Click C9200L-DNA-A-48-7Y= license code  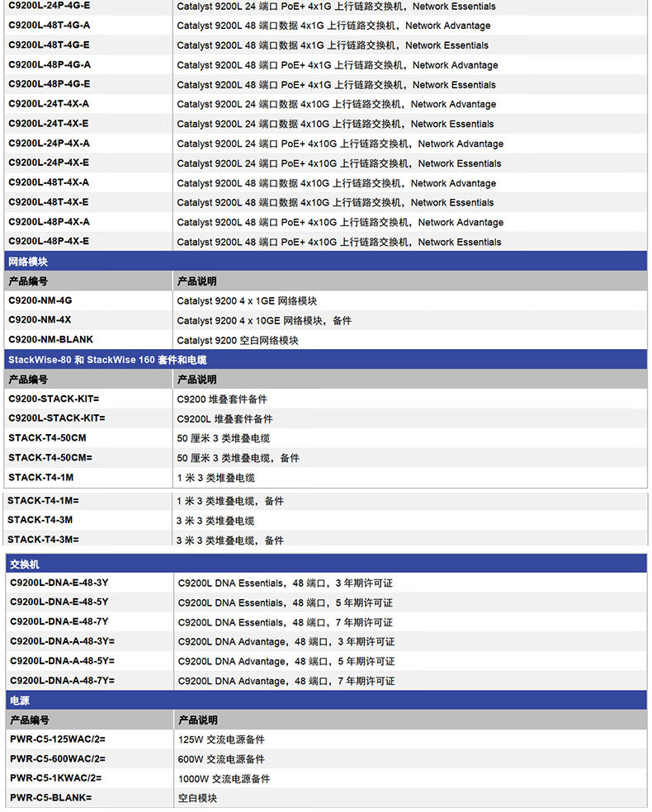click(x=62, y=681)
